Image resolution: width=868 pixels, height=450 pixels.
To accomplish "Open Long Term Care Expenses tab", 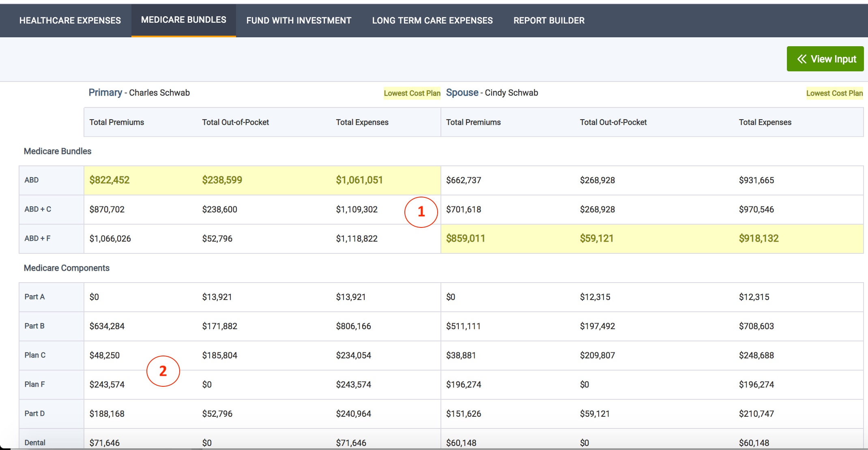I will [x=432, y=20].
